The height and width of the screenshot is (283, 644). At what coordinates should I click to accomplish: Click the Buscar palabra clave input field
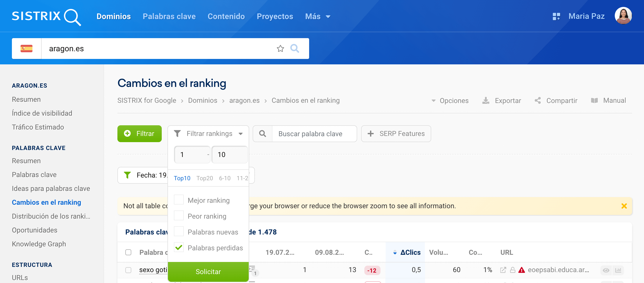coord(314,134)
